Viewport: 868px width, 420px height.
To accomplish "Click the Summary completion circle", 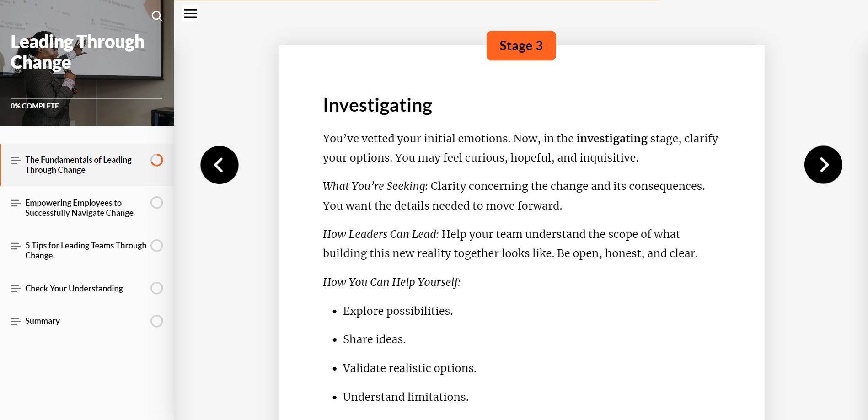I will coord(157,321).
